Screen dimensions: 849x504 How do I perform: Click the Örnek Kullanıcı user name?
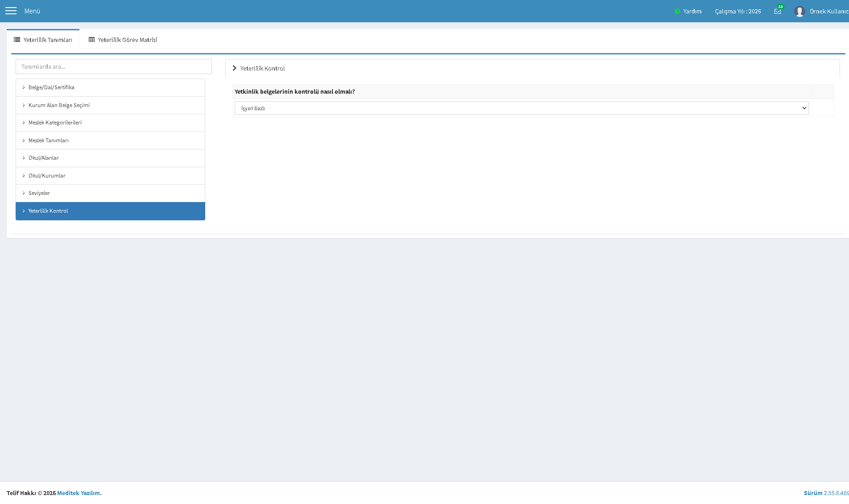[x=829, y=11]
